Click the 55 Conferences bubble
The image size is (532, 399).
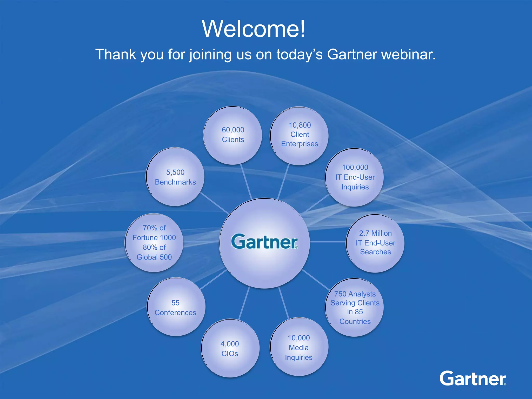[x=176, y=307]
